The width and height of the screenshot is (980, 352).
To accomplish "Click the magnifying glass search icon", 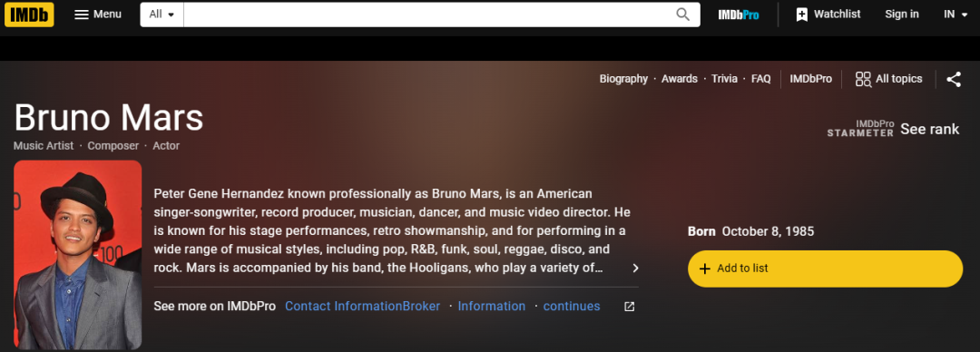I will pos(683,15).
